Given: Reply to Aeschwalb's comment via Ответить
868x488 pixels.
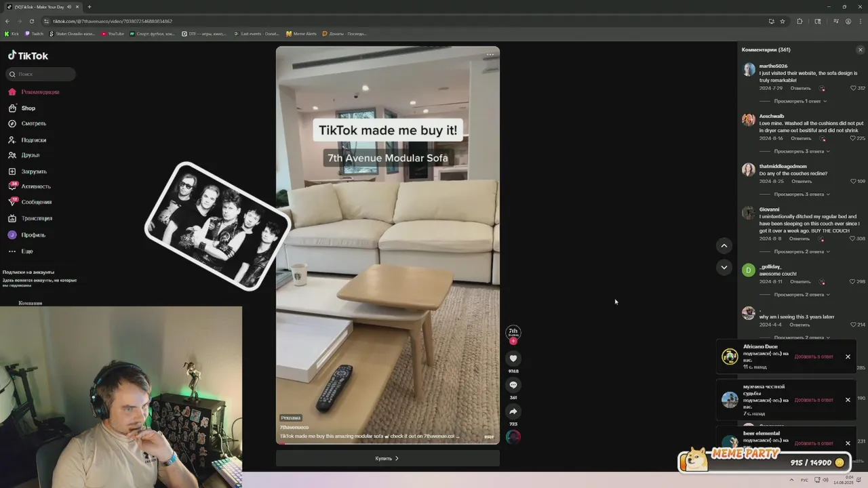Looking at the screenshot, I should click(x=800, y=138).
